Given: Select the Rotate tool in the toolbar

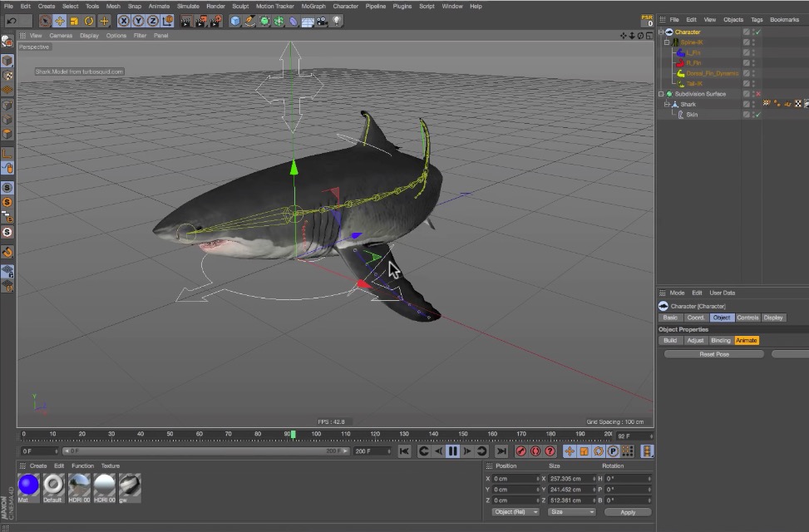Looking at the screenshot, I should click(90, 21).
